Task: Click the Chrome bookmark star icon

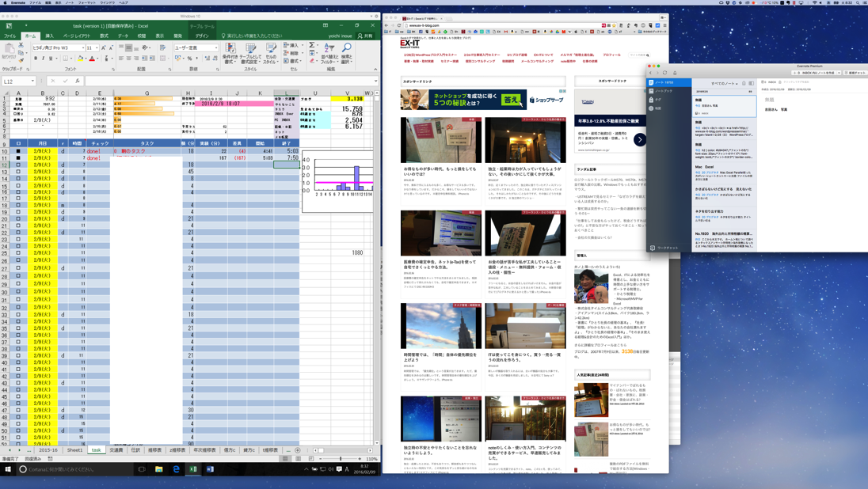Action: click(614, 25)
